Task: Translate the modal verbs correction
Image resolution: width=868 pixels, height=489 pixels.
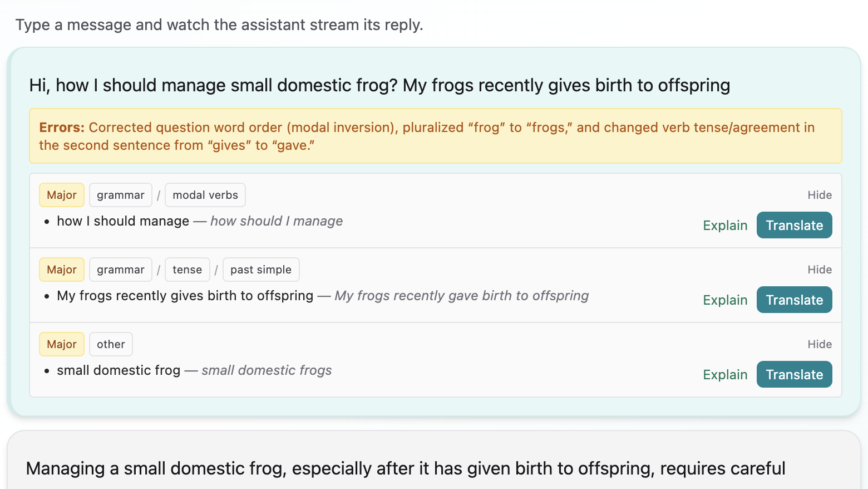Action: (x=794, y=226)
